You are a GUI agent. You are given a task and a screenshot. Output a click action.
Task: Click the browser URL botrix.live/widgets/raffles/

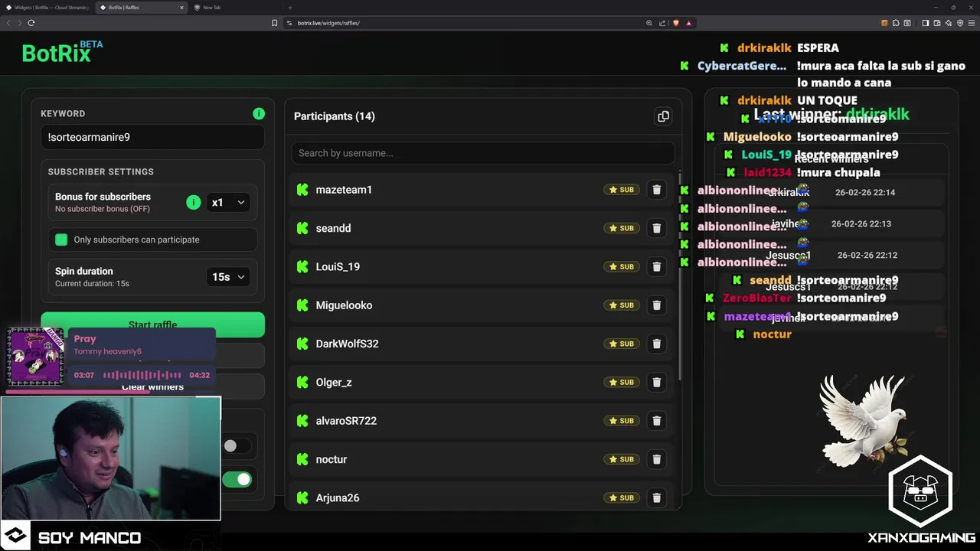point(328,23)
